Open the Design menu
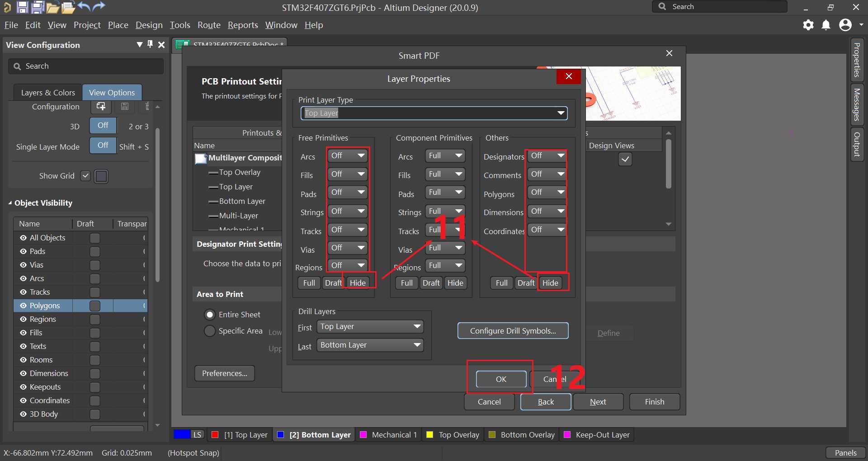This screenshot has width=868, height=461. point(149,25)
